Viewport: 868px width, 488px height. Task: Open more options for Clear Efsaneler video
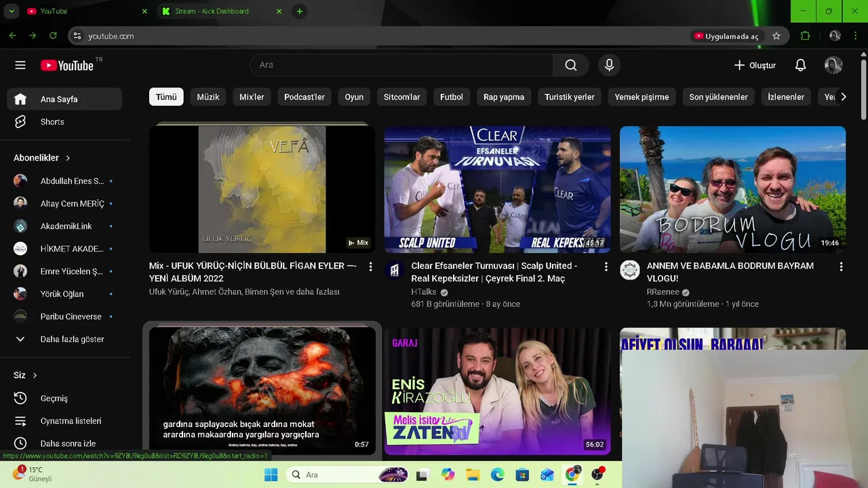[606, 267]
